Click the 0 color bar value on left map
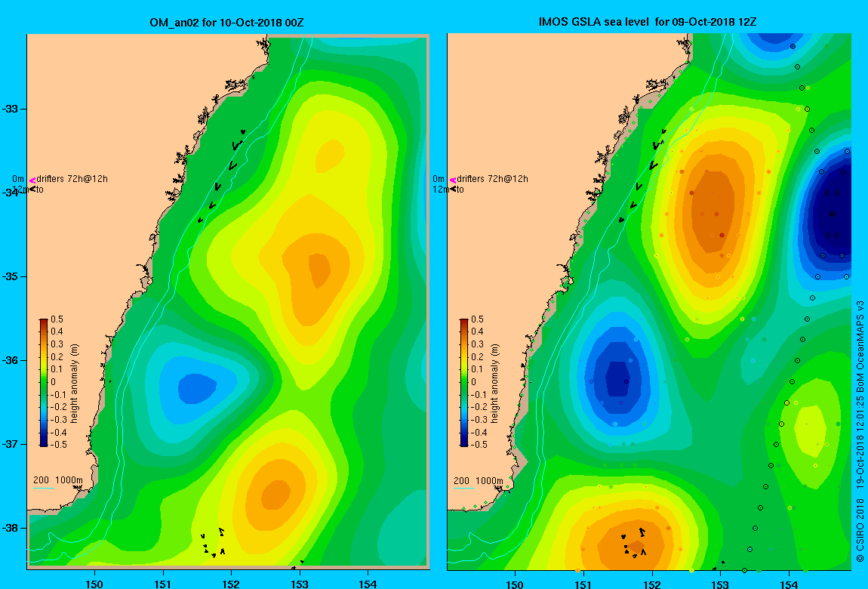The image size is (868, 589). click(x=53, y=382)
